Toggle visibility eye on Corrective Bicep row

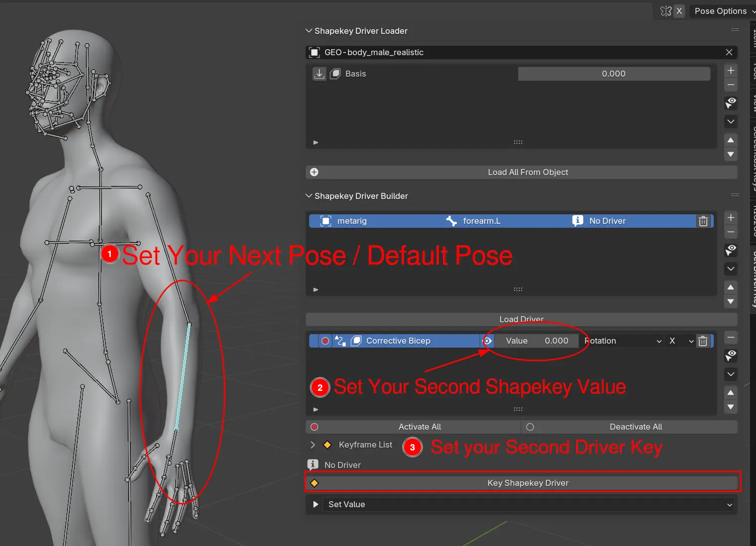[x=488, y=341]
